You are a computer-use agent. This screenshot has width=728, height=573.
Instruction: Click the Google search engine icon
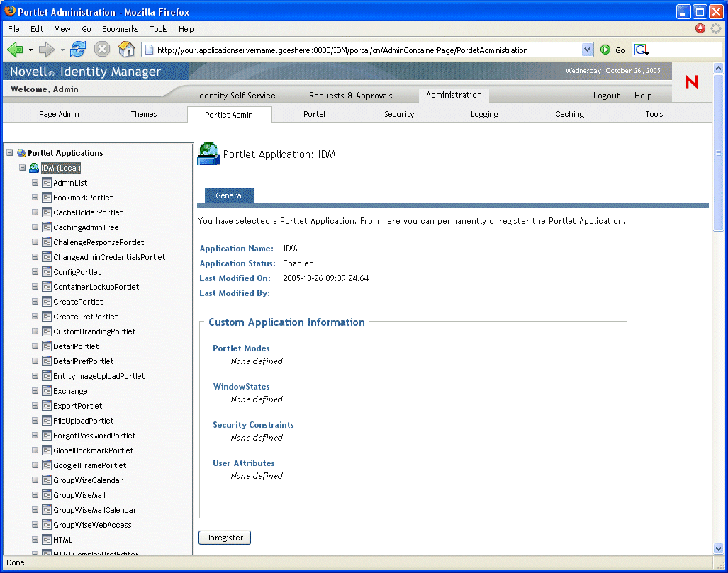tap(642, 50)
